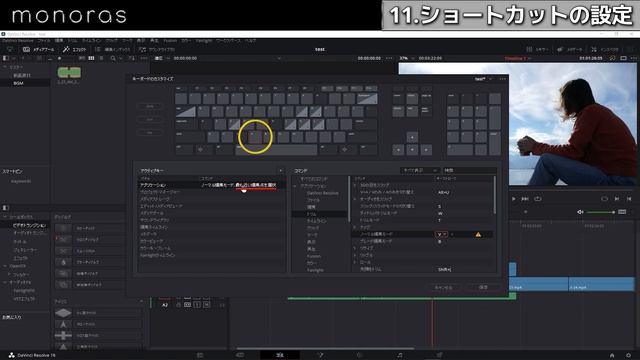Image resolution: width=640 pixels, height=360 pixels.
Task: Open the test* keyboard preset dropdown
Action: click(x=484, y=79)
